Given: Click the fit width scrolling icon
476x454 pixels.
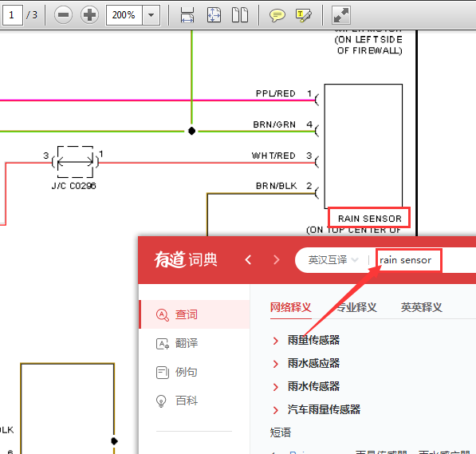Looking at the screenshot, I should (x=187, y=15).
